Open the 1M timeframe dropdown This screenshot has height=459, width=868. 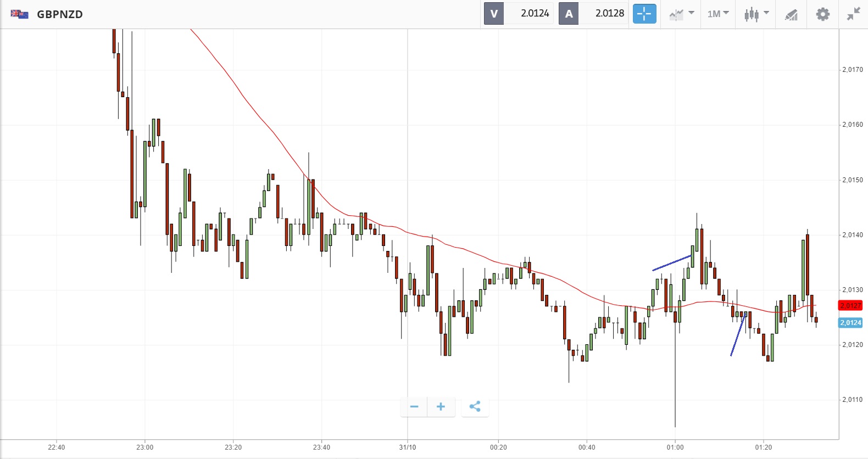coord(717,14)
